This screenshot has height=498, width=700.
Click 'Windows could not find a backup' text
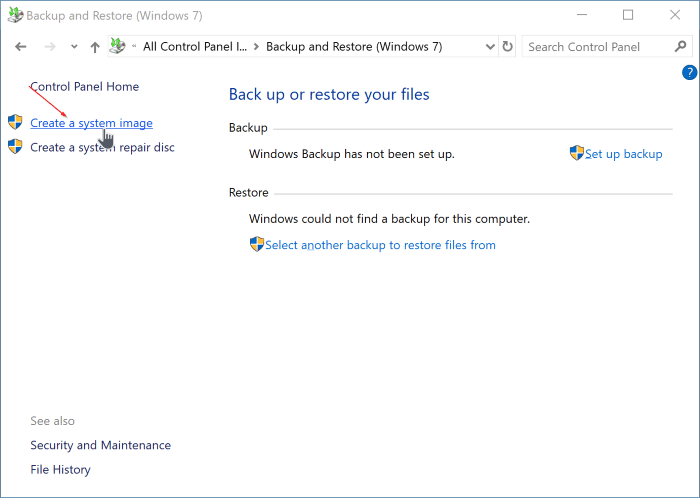[x=389, y=219]
